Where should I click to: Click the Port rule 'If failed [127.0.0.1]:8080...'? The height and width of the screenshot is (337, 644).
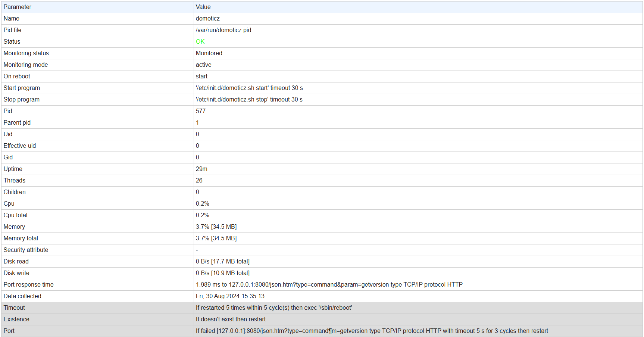[372, 331]
